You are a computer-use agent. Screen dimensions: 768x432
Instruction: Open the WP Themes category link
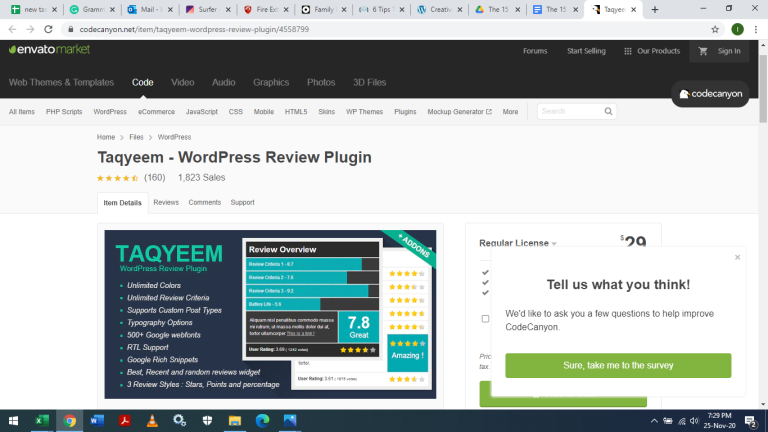point(364,112)
